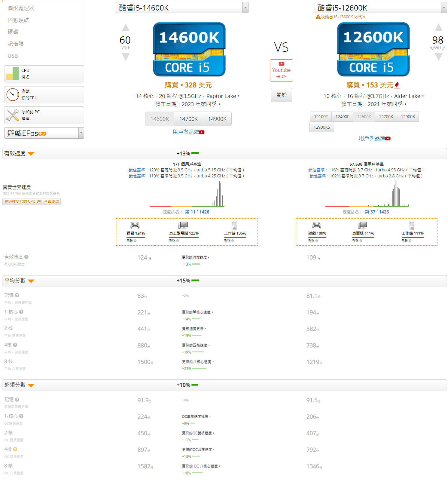This screenshot has height=482, width=448.
Task: Open the 第 11 speed rank link
Action: pos(197,212)
